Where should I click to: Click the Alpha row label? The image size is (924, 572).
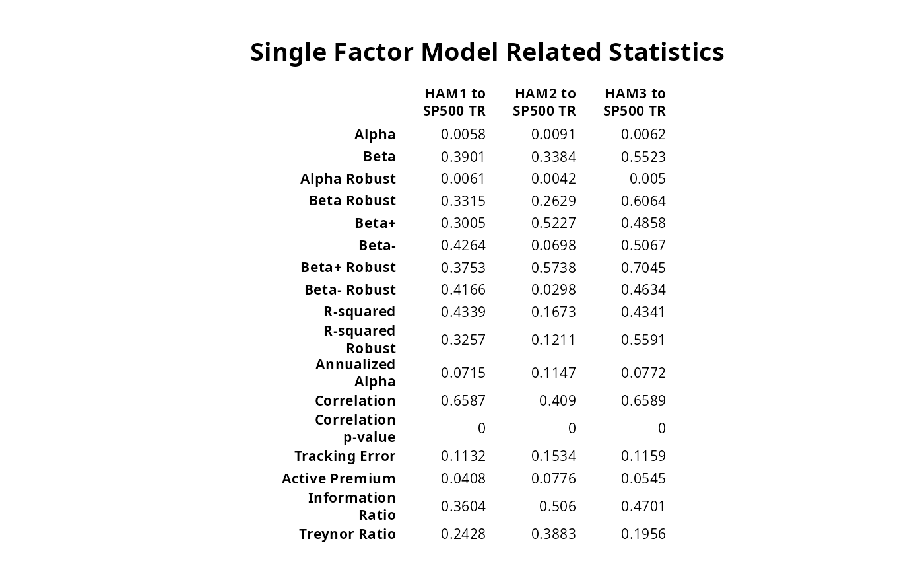375,135
